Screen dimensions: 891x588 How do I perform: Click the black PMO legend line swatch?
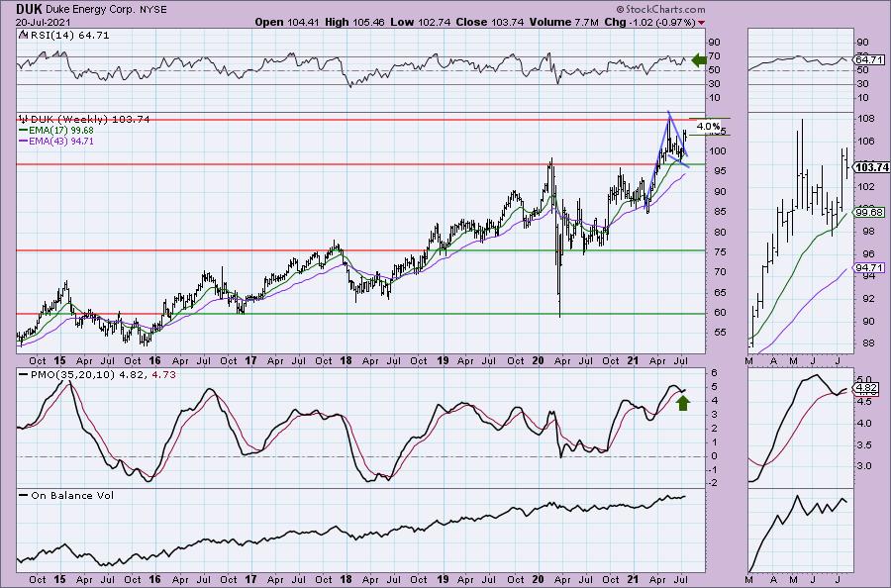24,374
